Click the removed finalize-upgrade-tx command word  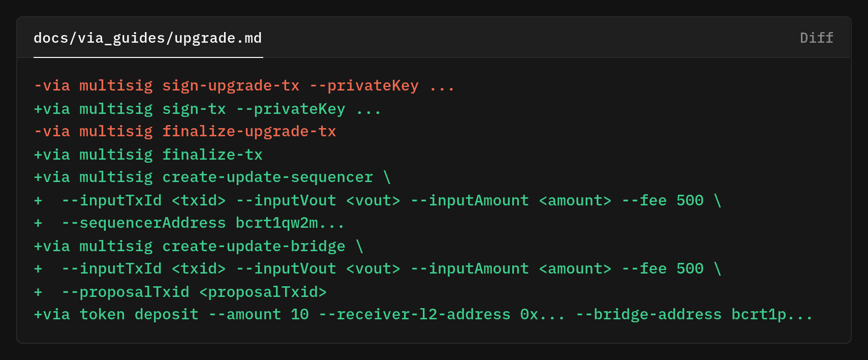(x=249, y=132)
